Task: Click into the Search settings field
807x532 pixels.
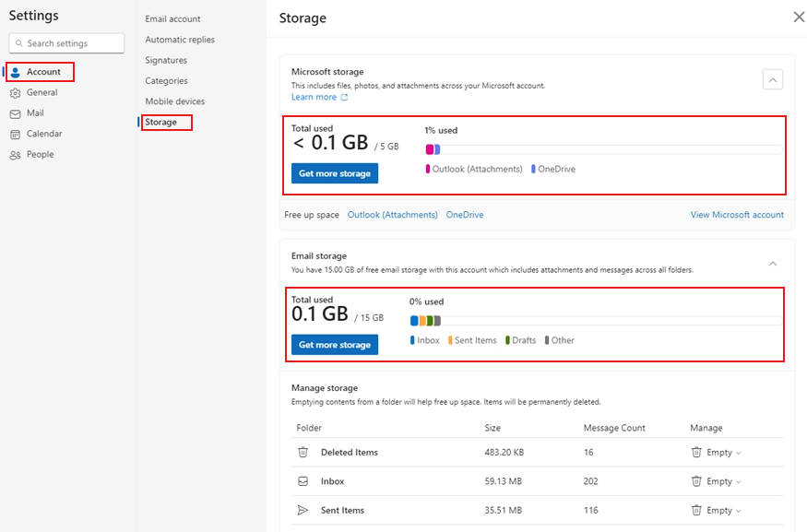Action: click(66, 43)
